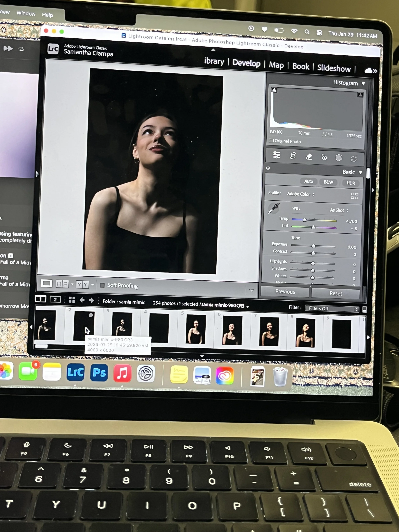This screenshot has height=532, width=399.
Task: Open the Edit adjustments tool icon
Action: coord(277,155)
